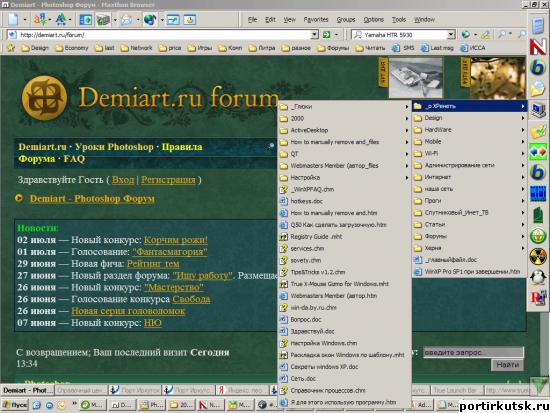Viewport: 550px width, 413px height.
Task: Switch to the Demiart - Phot... browser tab
Action: pyautogui.click(x=28, y=390)
